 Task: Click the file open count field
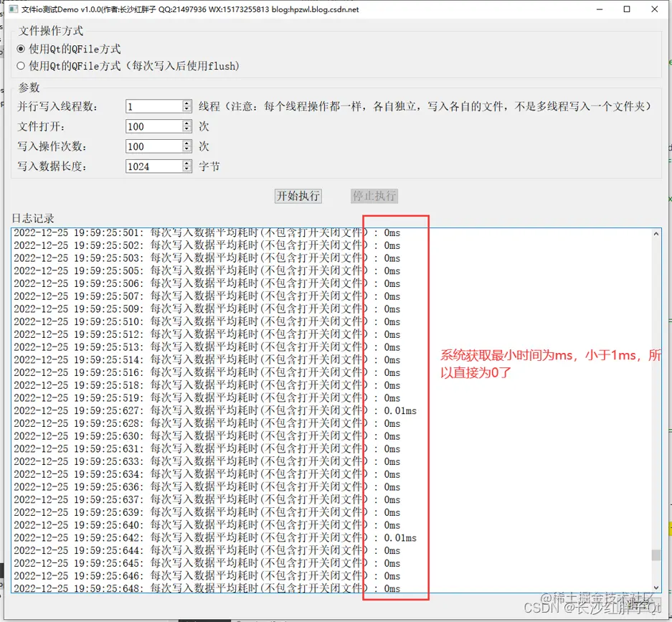coord(154,126)
